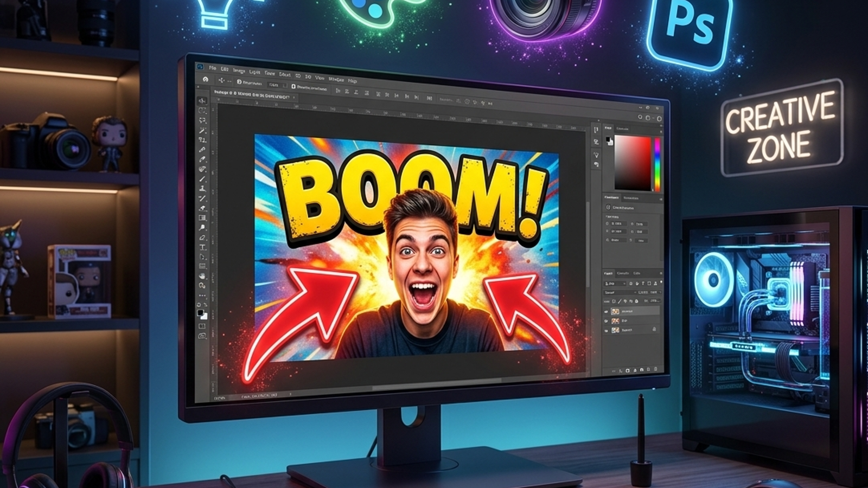Viewport: 868px width, 488px height.
Task: Select the Brush tool
Action: [x=202, y=178]
